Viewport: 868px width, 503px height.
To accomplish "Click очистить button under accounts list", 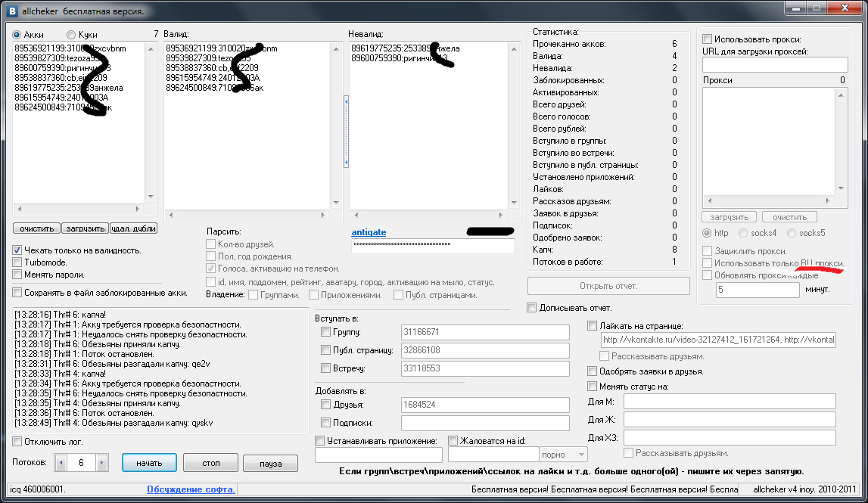I will (37, 228).
